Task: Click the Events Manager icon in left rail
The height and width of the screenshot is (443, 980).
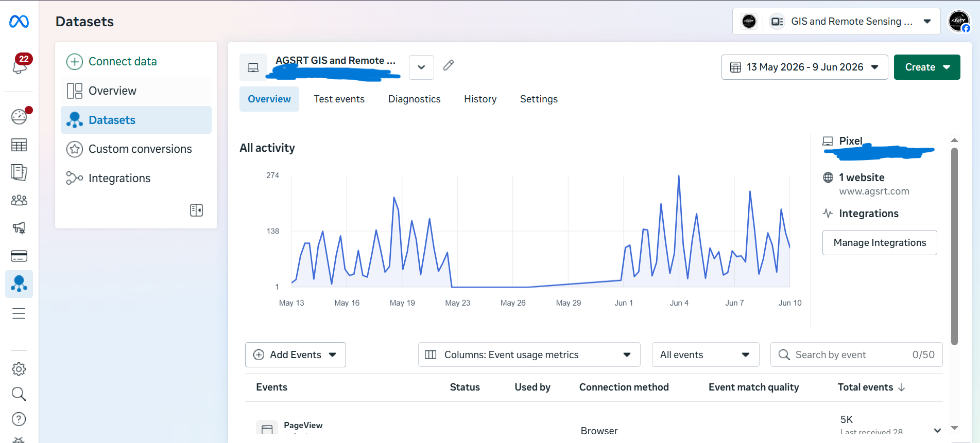Action: pyautogui.click(x=19, y=284)
